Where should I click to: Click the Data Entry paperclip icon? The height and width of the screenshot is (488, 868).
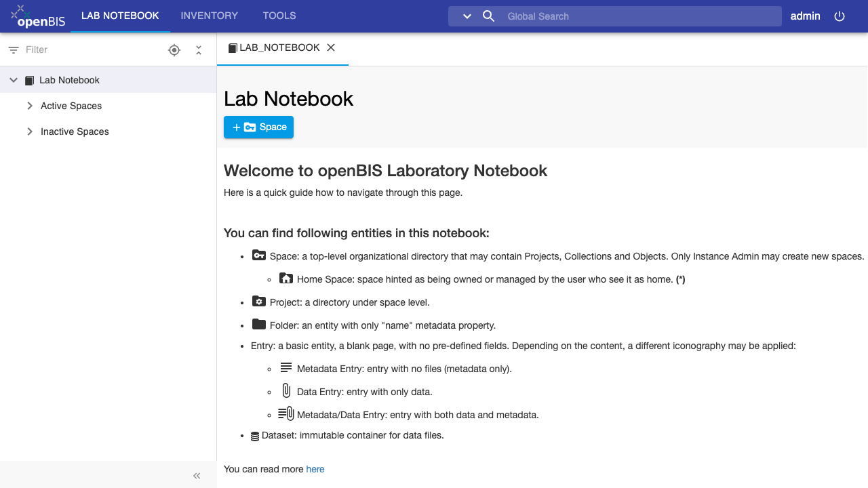286,390
